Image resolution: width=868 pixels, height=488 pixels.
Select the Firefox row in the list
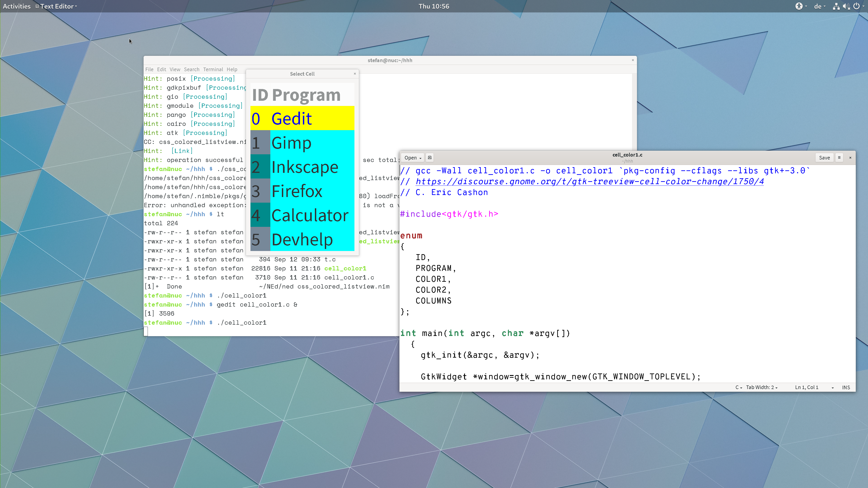click(302, 191)
